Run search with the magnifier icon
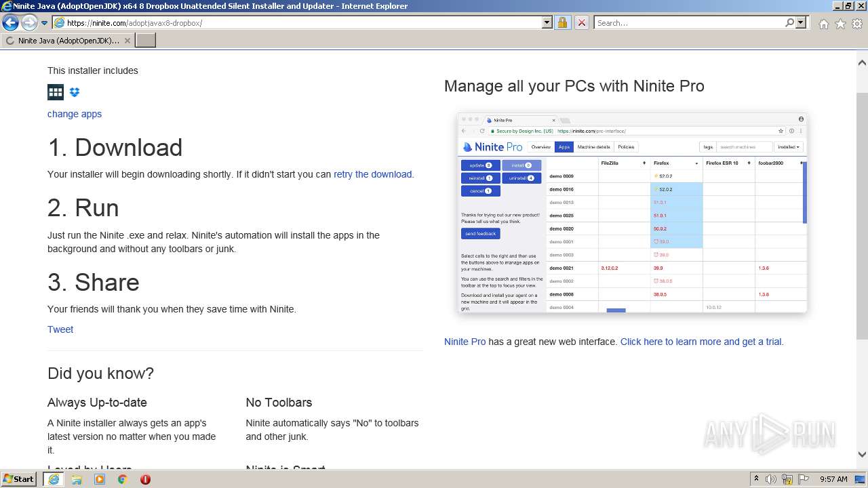 click(x=789, y=22)
